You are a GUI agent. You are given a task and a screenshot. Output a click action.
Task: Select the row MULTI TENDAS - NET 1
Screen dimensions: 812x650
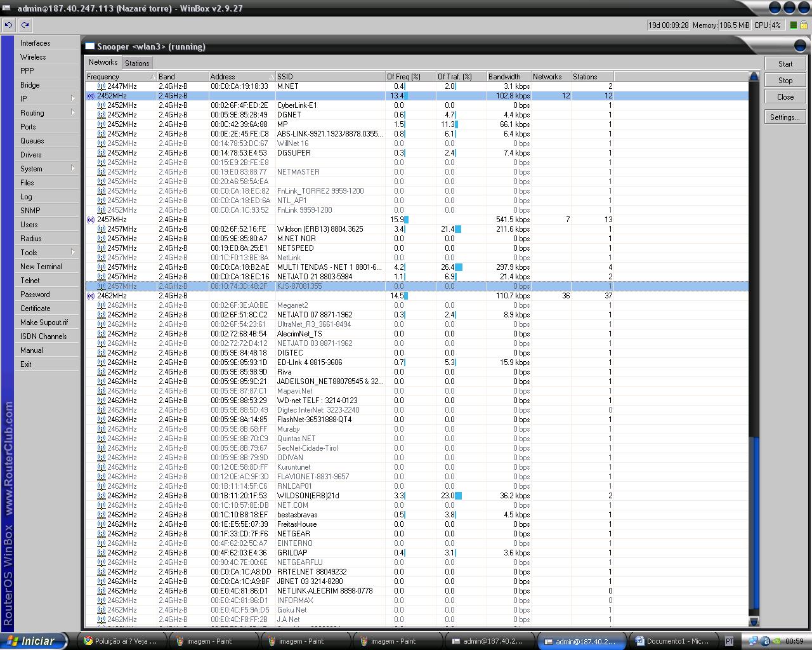[x=417, y=267]
